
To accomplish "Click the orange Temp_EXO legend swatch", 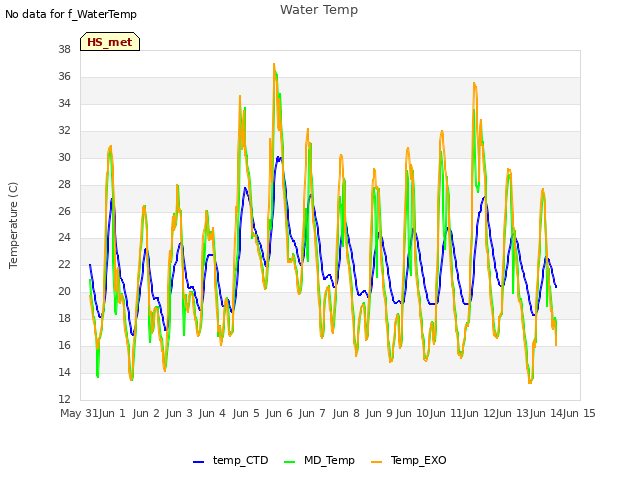I will tap(376, 462).
